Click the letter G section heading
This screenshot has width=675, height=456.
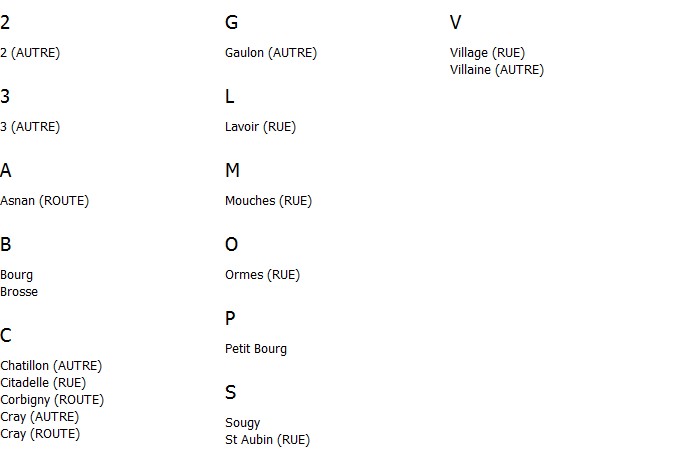(231, 22)
